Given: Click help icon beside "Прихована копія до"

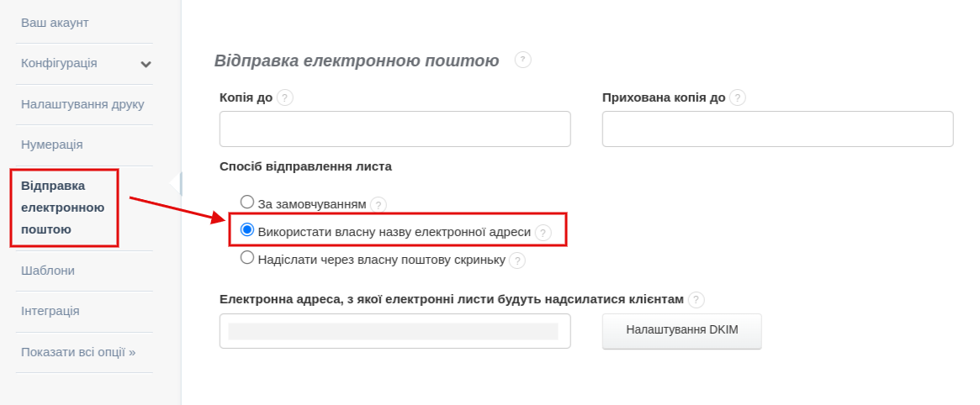Looking at the screenshot, I should coord(738,97).
